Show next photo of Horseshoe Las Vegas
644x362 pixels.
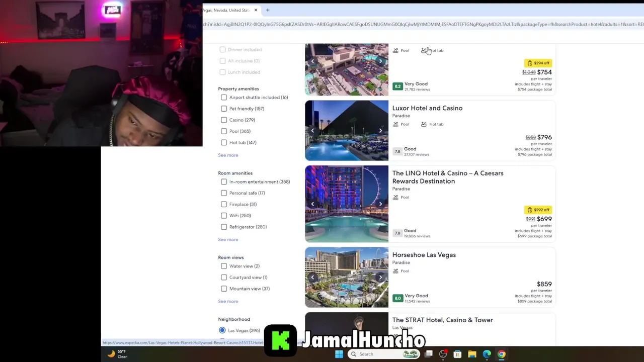[x=380, y=277]
